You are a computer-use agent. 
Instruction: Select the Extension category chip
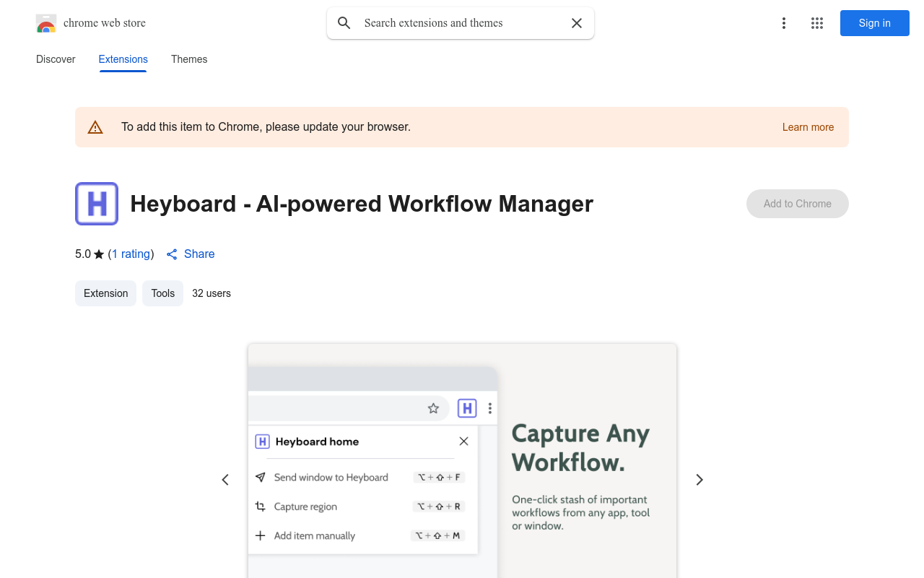[105, 293]
